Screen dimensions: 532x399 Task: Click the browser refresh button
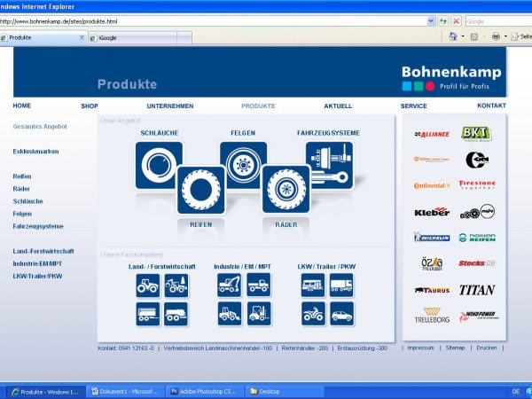point(443,21)
